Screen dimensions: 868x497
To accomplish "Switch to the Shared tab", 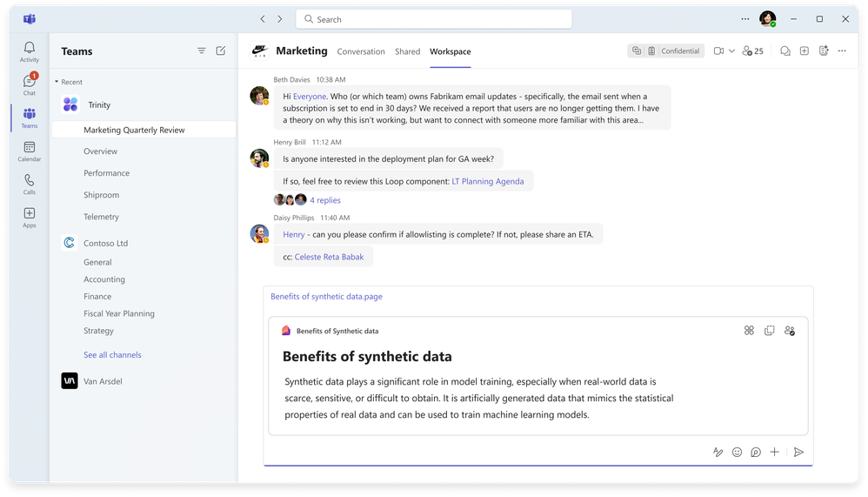I will [x=407, y=51].
